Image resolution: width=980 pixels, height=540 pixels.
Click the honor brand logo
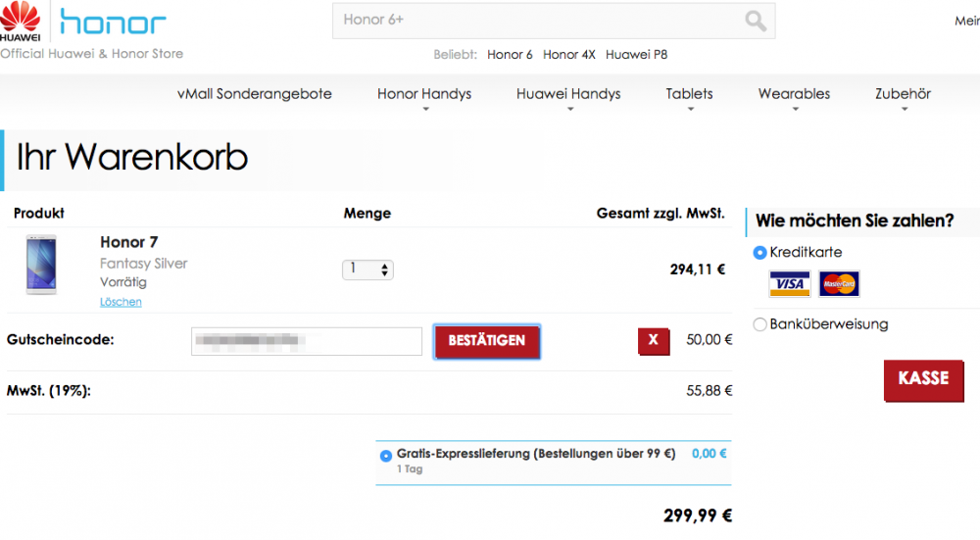tap(113, 22)
